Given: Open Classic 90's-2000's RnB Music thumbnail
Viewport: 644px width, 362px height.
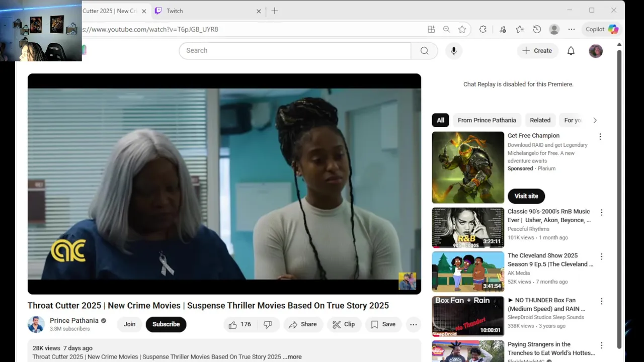Looking at the screenshot, I should pyautogui.click(x=468, y=228).
